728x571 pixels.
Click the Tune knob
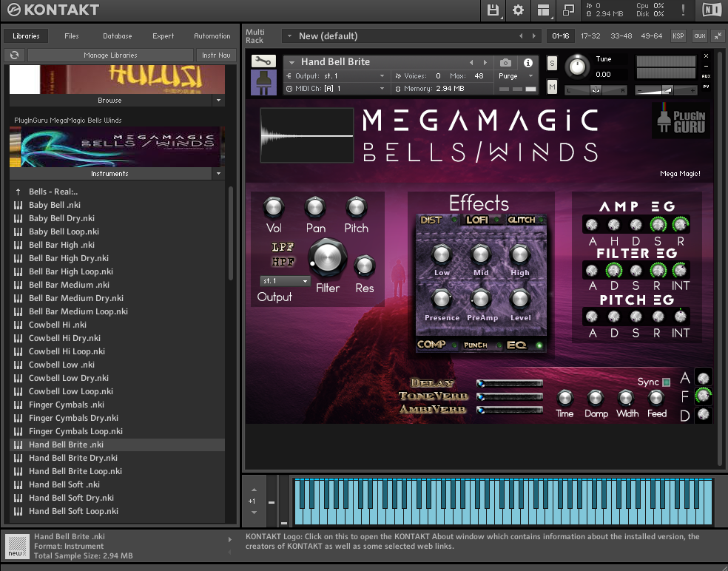tap(577, 67)
